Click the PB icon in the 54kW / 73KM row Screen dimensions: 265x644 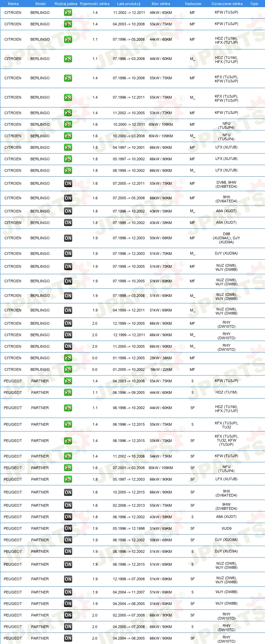coord(68,456)
